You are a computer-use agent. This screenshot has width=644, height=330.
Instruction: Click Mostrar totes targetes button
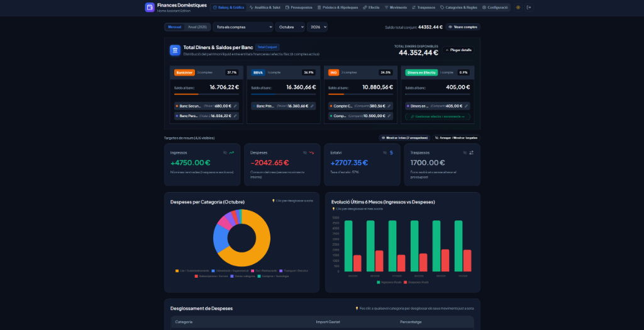pyautogui.click(x=404, y=138)
